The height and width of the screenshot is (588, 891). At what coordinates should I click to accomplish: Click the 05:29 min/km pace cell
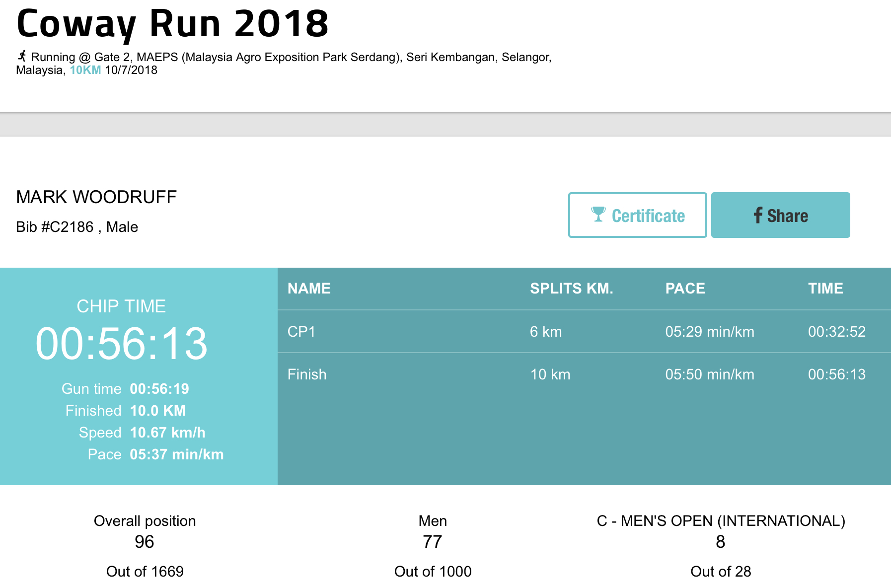710,332
